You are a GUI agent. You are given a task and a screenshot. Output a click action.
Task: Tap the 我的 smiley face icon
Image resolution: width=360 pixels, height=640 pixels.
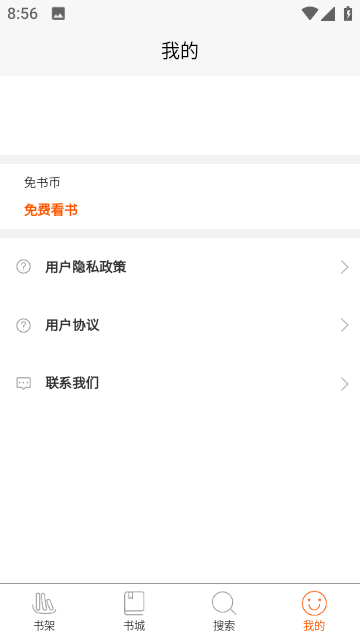click(x=314, y=603)
